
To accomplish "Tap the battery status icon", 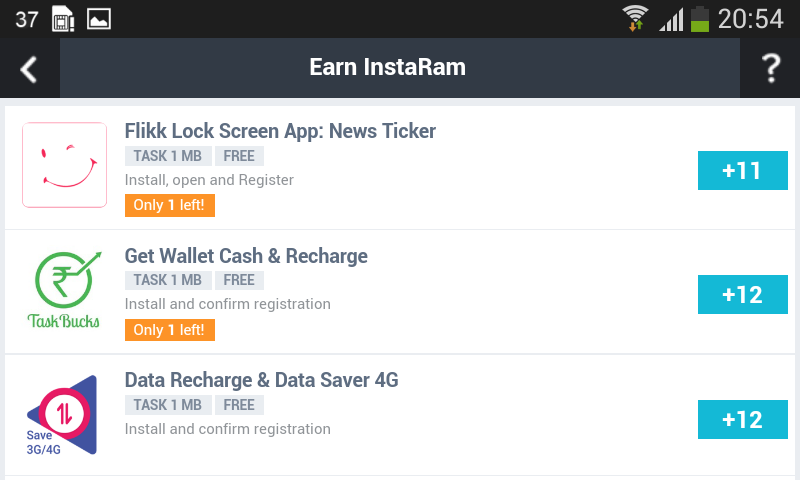I will 700,19.
